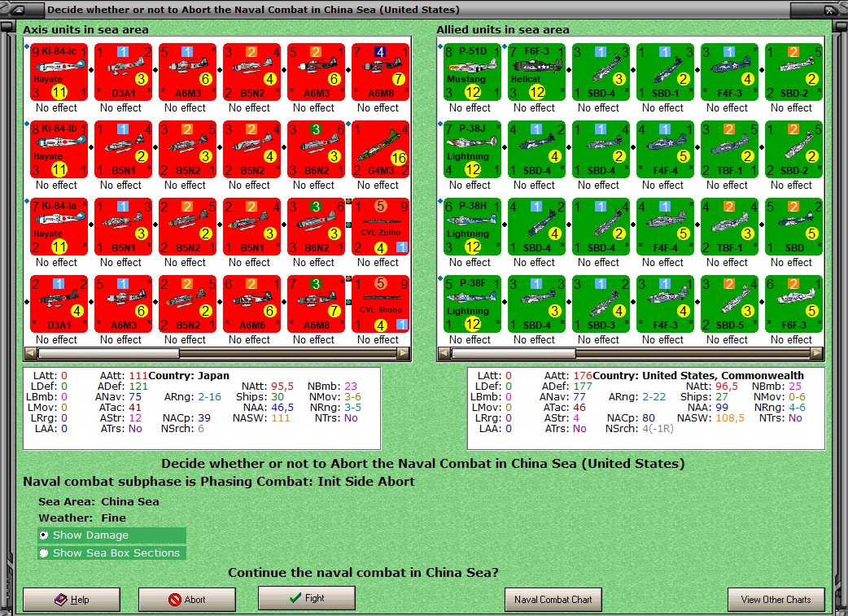Pick the P-38J Lightning counter
Viewport: 848px width, 616px height.
click(x=472, y=149)
